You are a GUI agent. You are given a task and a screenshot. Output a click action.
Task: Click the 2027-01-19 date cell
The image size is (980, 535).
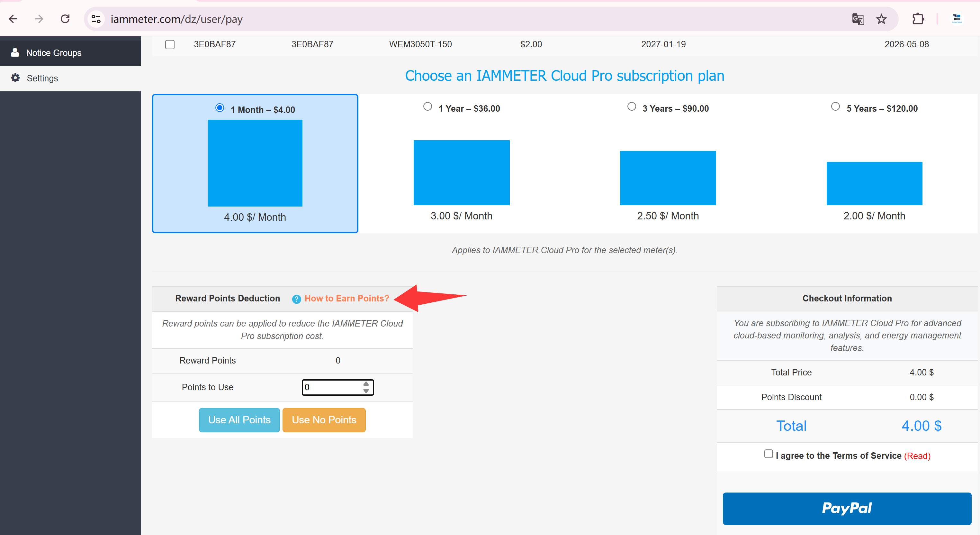click(663, 44)
